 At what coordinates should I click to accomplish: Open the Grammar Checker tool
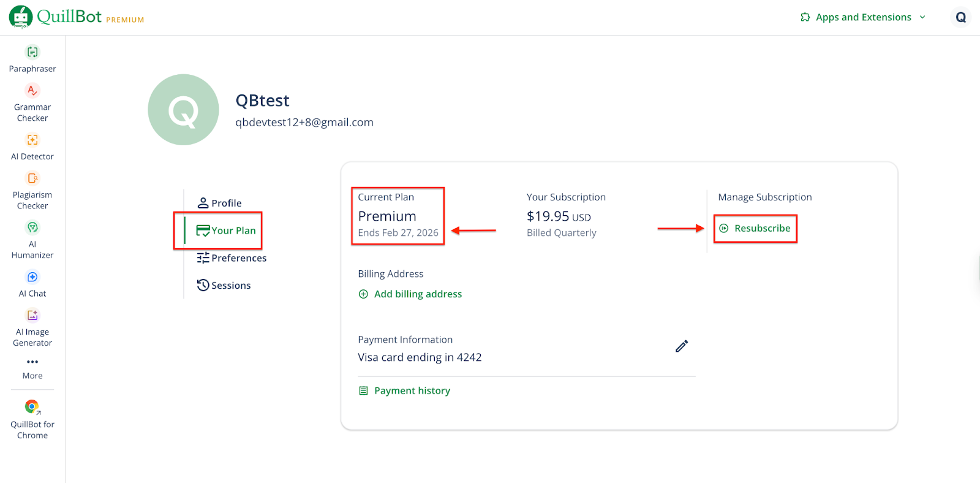[32, 91]
